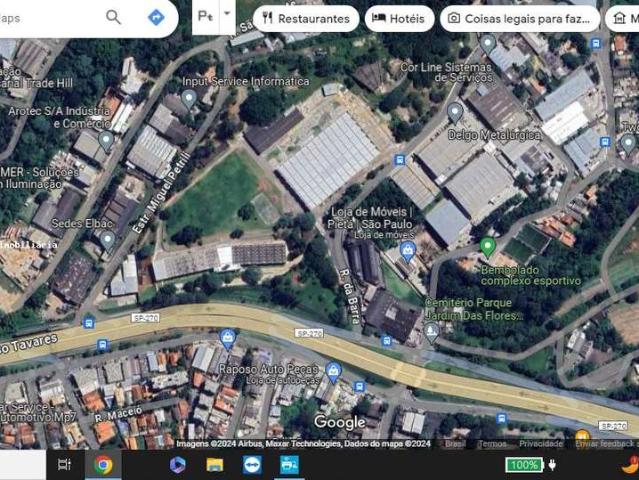Switch to Google Chrome on the taskbar

(x=103, y=465)
